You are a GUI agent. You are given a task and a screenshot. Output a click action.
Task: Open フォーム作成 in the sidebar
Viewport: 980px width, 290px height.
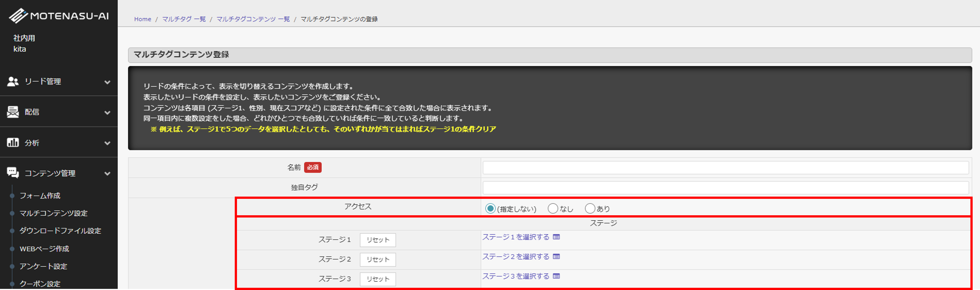point(40,195)
